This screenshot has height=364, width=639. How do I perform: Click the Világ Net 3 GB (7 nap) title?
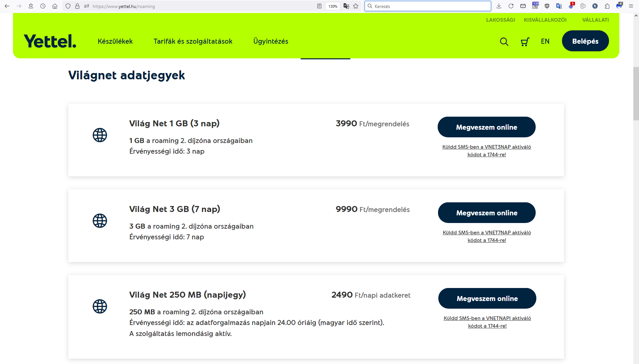click(175, 209)
